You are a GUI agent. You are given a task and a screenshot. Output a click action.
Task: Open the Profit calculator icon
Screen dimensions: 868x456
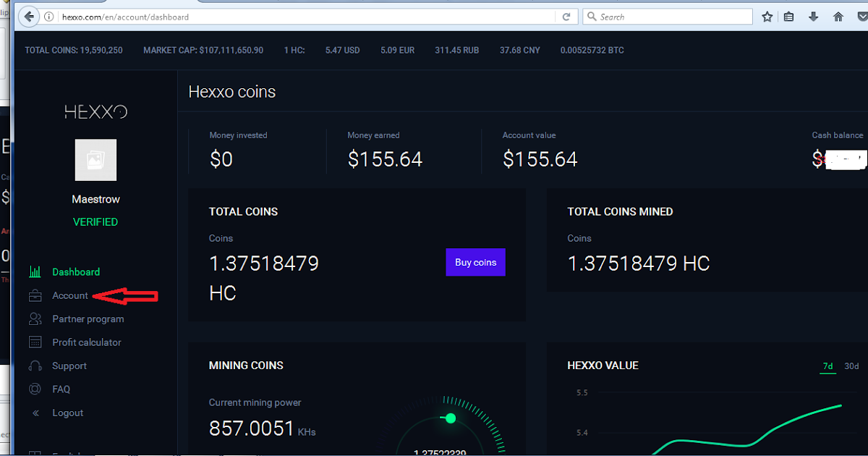tap(34, 342)
